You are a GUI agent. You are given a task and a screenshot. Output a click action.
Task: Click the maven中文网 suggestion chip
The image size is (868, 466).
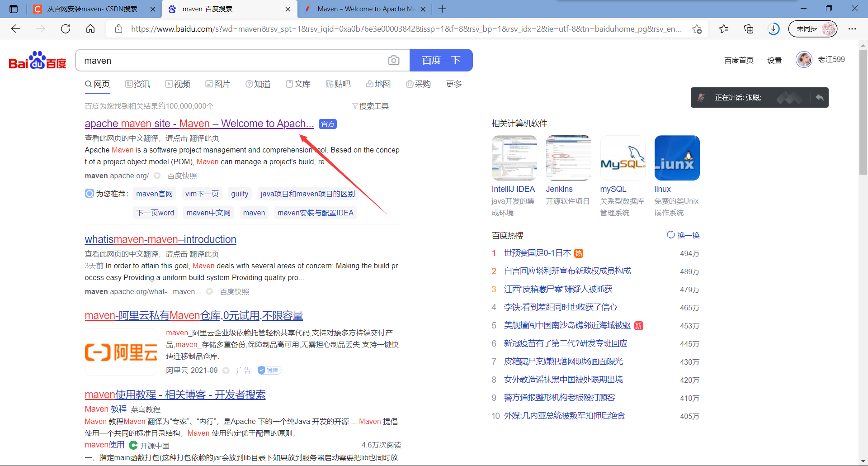[208, 213]
